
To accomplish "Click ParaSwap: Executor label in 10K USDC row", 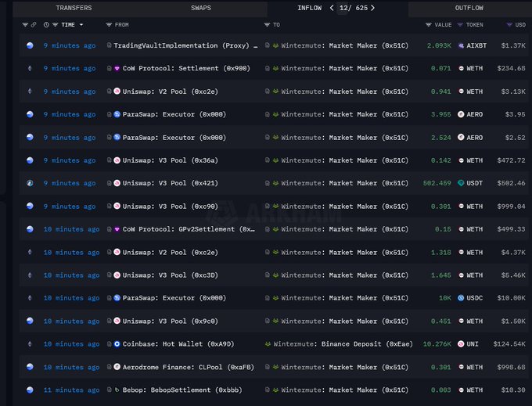I will click(x=174, y=298).
